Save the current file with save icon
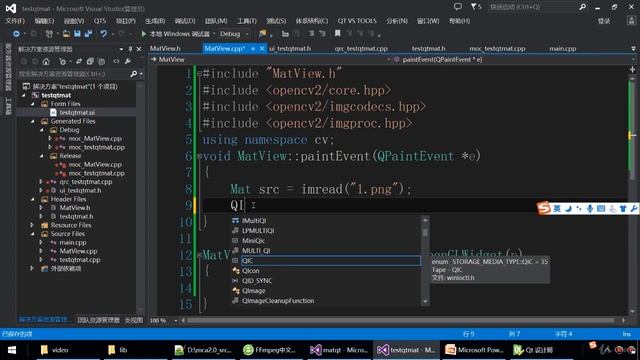Image resolution: width=640 pixels, height=360 pixels. click(77, 34)
